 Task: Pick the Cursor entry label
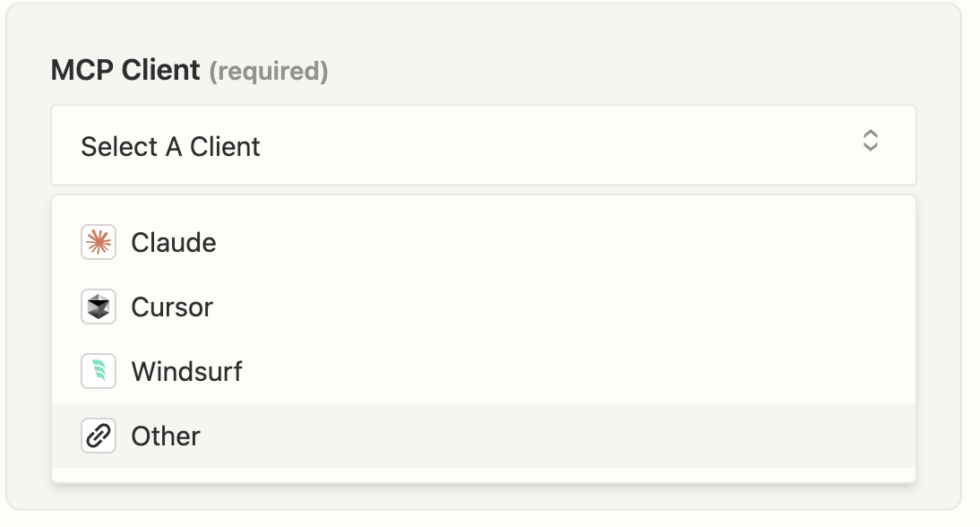[172, 307]
